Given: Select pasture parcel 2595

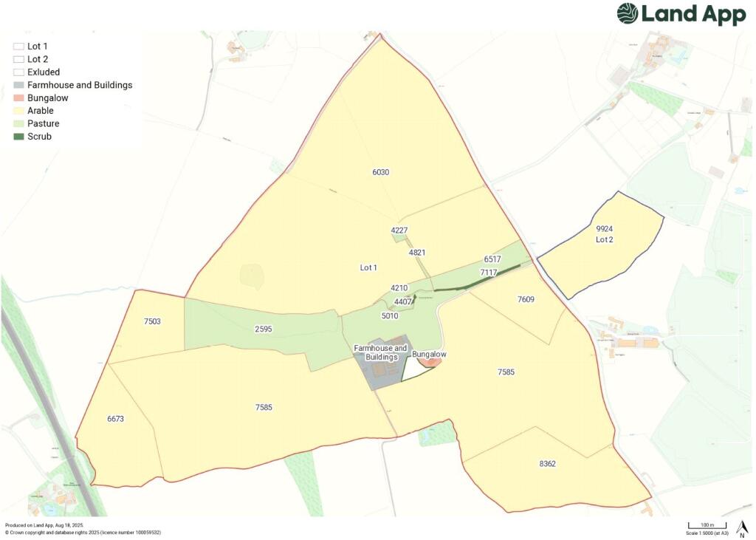Looking at the screenshot, I should [264, 329].
